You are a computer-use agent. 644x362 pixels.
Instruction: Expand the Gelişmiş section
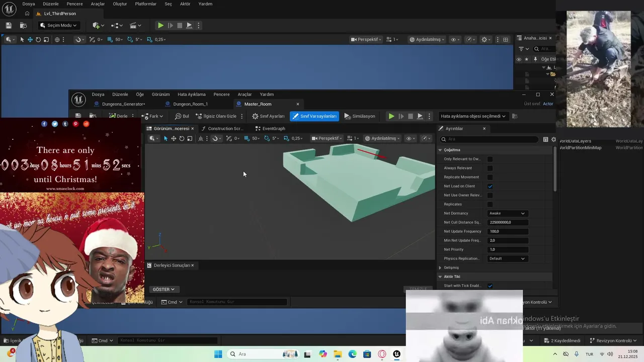(440, 267)
